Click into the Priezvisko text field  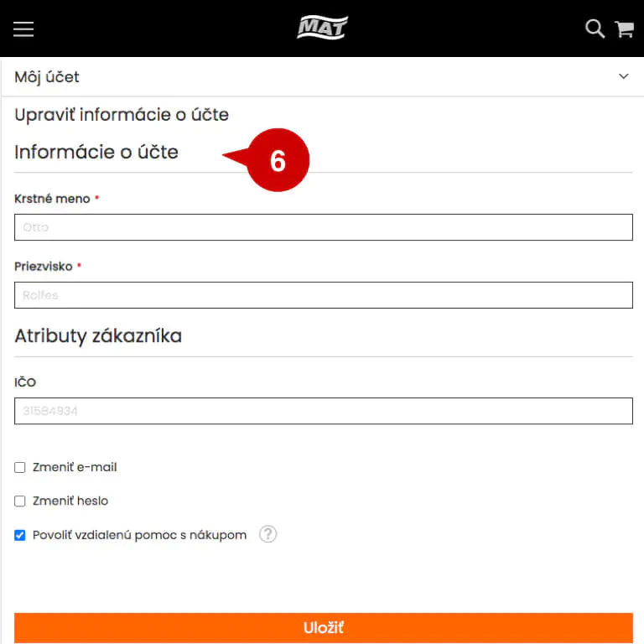pyautogui.click(x=323, y=295)
